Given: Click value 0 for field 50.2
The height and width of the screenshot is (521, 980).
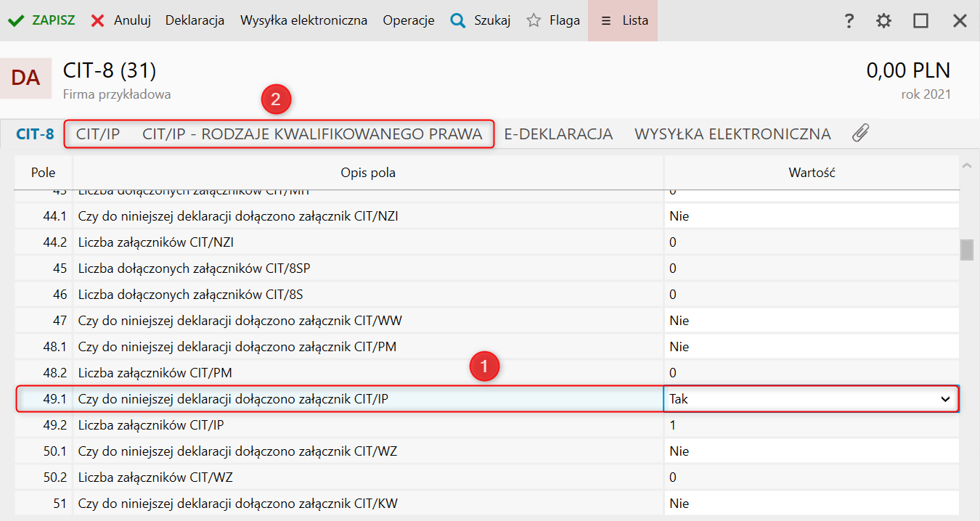Looking at the screenshot, I should [x=812, y=477].
